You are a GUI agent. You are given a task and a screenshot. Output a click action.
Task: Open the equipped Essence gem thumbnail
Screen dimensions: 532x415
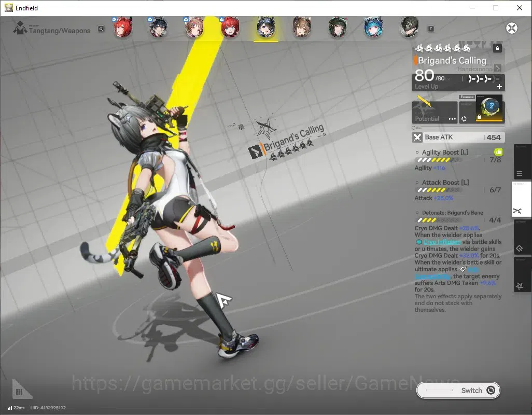[490, 108]
